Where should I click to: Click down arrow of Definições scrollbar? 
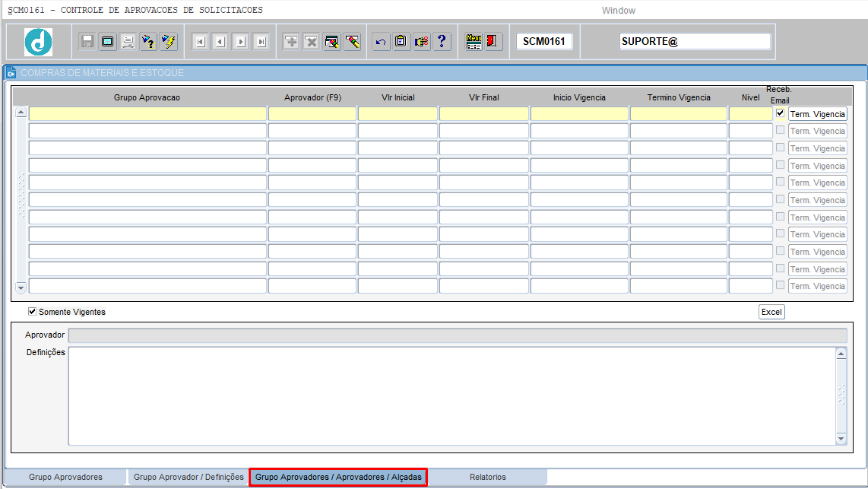[841, 439]
